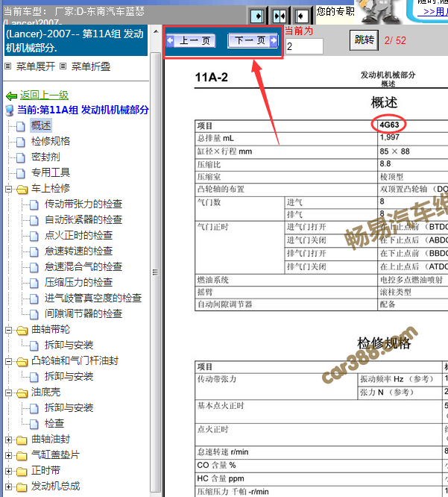This screenshot has width=448, height=497.
Task: Click the page icon beside 检查 under 油底壳
Action: [34, 424]
